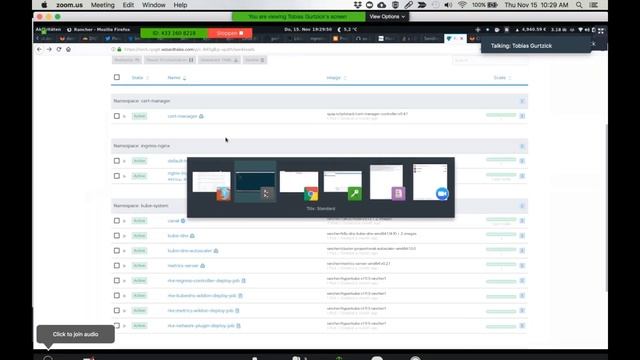Expand the kube-dns-autoscaler workload row
Image resolution: width=640 pixels, height=360 pixels.
124,251
